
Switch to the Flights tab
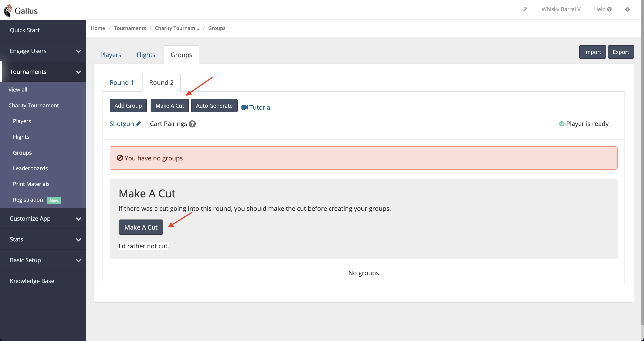(146, 55)
